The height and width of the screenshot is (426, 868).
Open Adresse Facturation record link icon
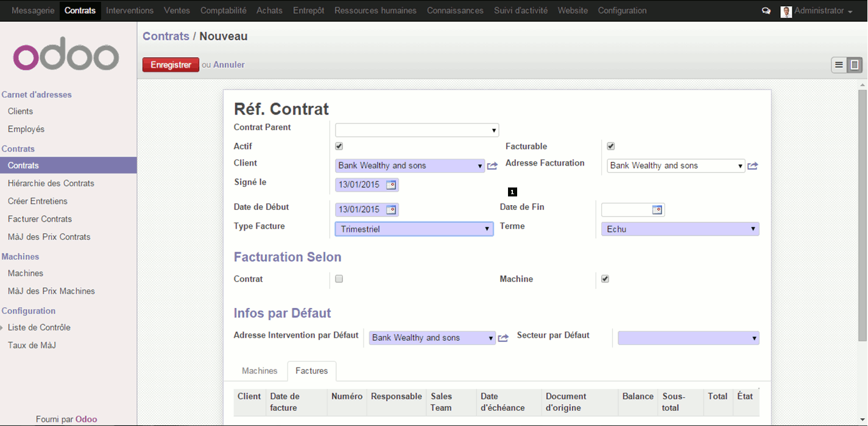point(753,166)
